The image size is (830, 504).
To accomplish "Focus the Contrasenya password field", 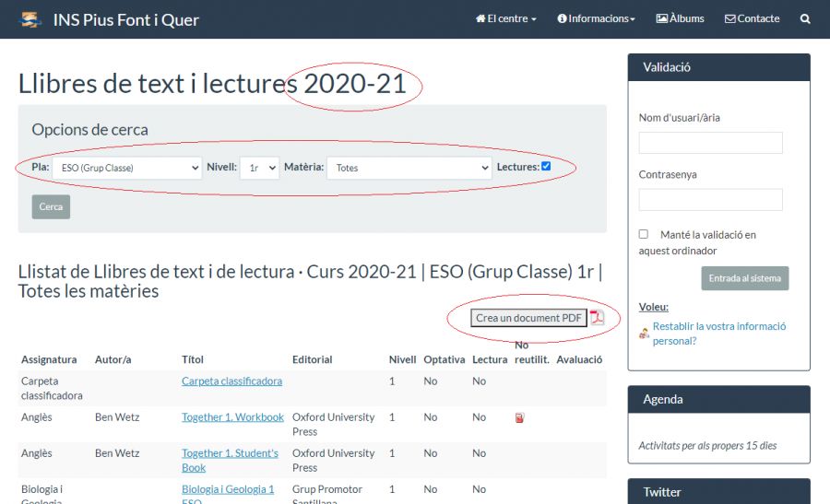I will tap(710, 200).
